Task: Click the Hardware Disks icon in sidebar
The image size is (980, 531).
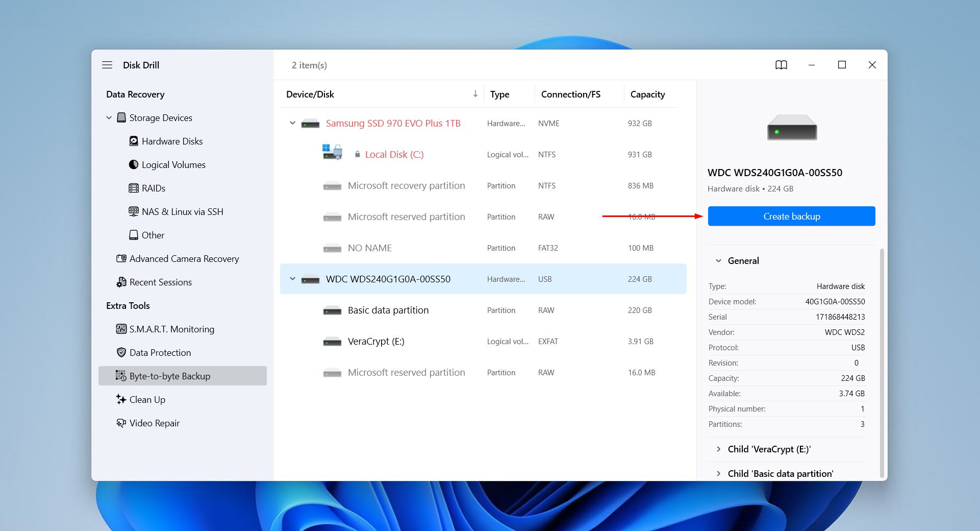Action: click(134, 141)
